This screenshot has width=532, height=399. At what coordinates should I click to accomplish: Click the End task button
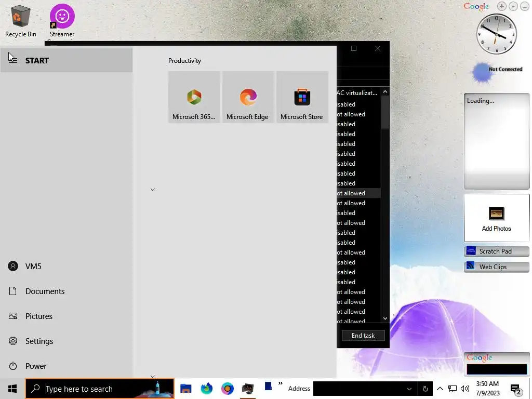(x=363, y=335)
